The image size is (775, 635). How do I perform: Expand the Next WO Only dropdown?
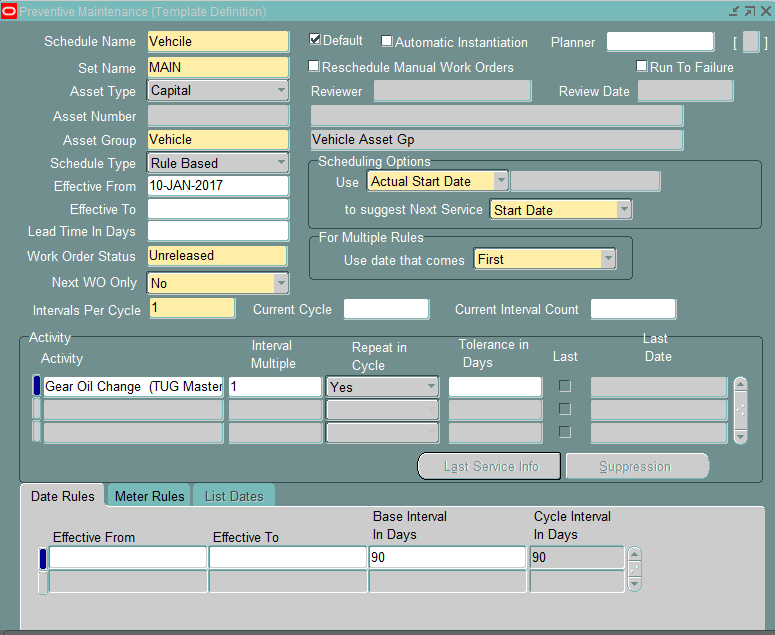click(x=217, y=283)
